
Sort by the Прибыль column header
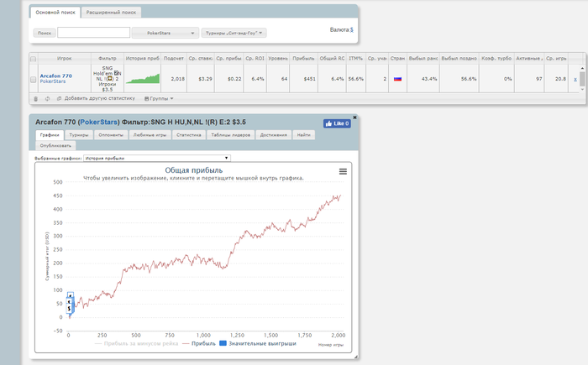(303, 59)
